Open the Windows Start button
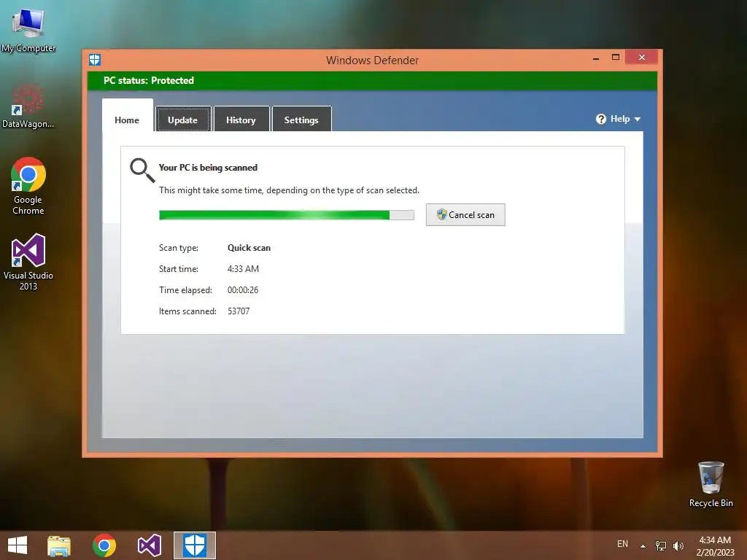Image resolution: width=747 pixels, height=560 pixels. [18, 545]
